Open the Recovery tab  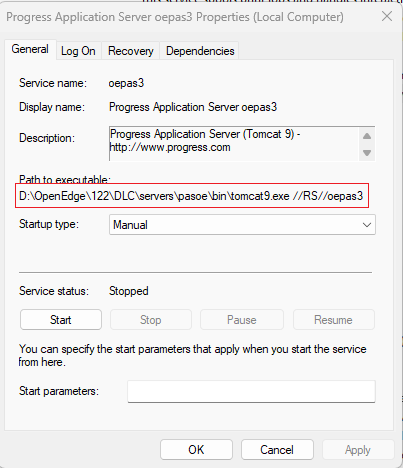(x=131, y=51)
